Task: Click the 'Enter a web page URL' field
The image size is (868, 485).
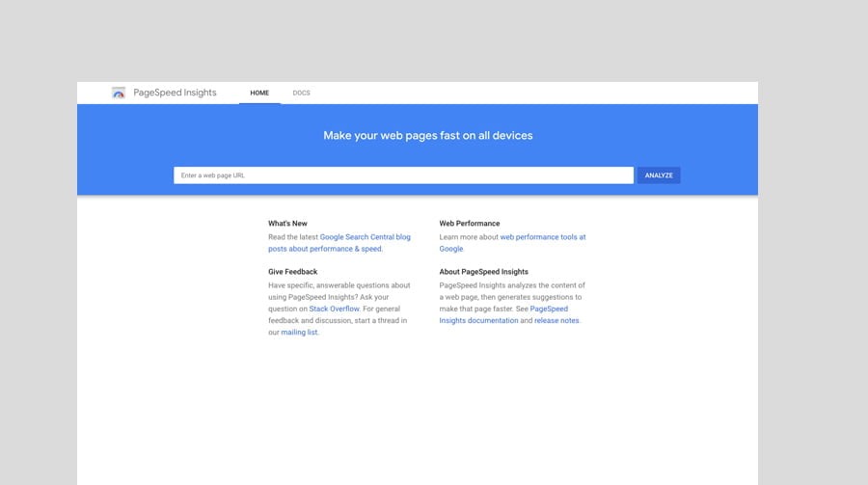Action: (403, 175)
